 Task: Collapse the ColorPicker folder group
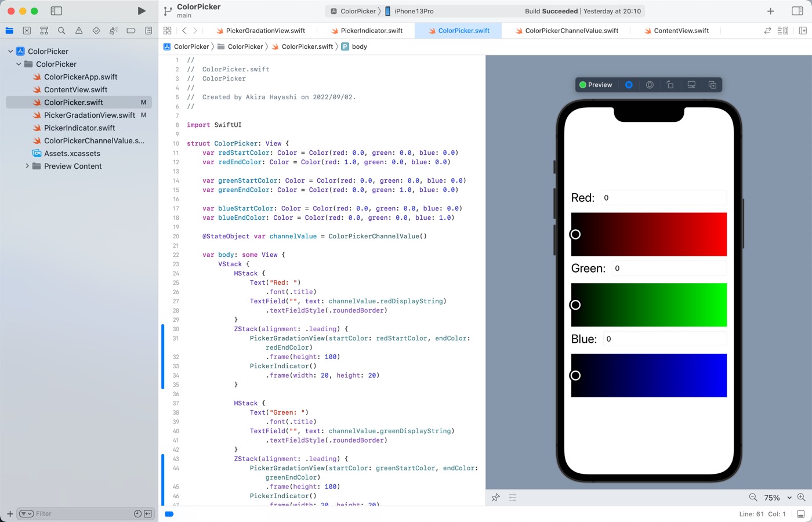tap(19, 64)
